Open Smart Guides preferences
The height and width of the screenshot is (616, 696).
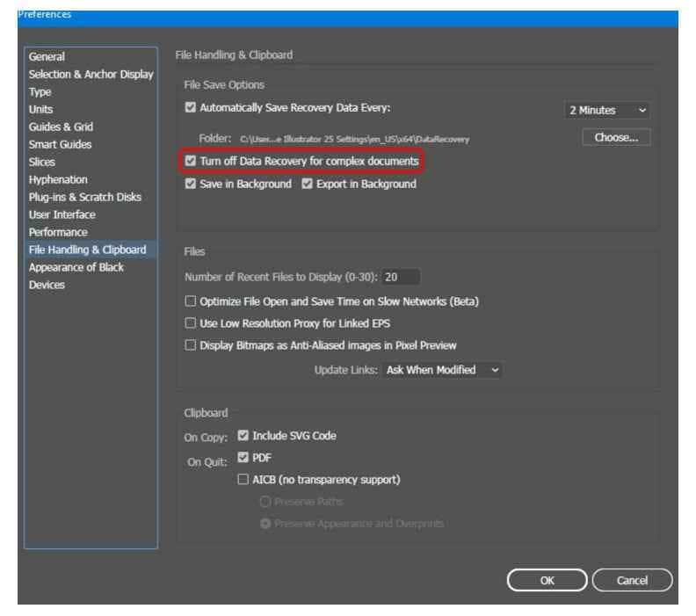61,144
